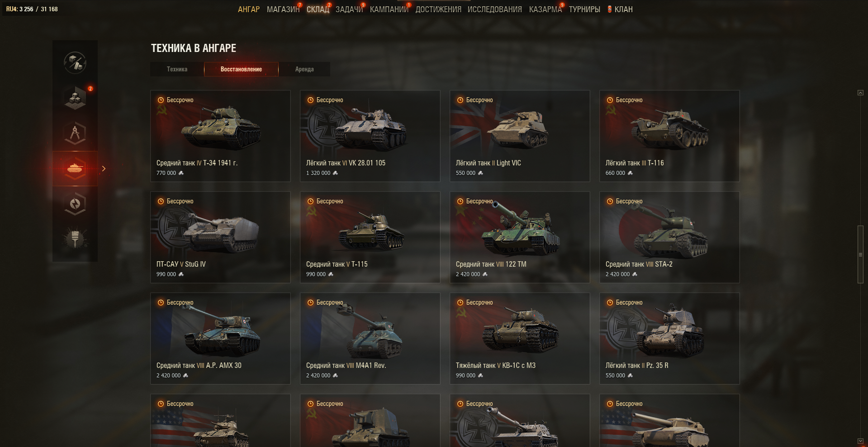Image resolution: width=868 pixels, height=447 pixels.
Task: Open the blueprints compass sidebar icon
Action: 75,133
